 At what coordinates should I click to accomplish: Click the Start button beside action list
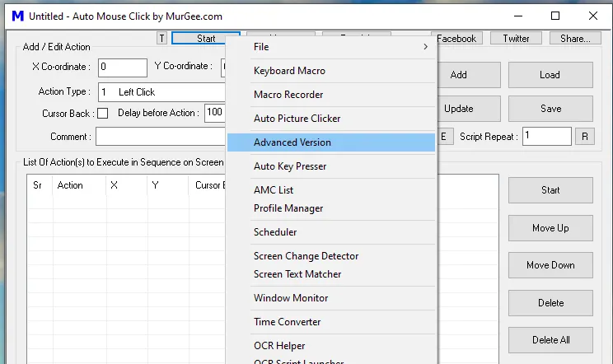550,190
